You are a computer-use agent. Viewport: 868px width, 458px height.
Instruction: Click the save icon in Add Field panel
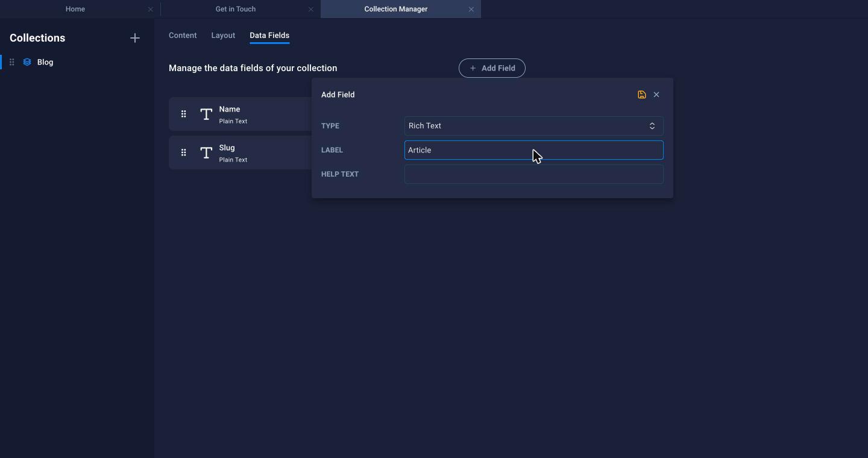pyautogui.click(x=642, y=95)
